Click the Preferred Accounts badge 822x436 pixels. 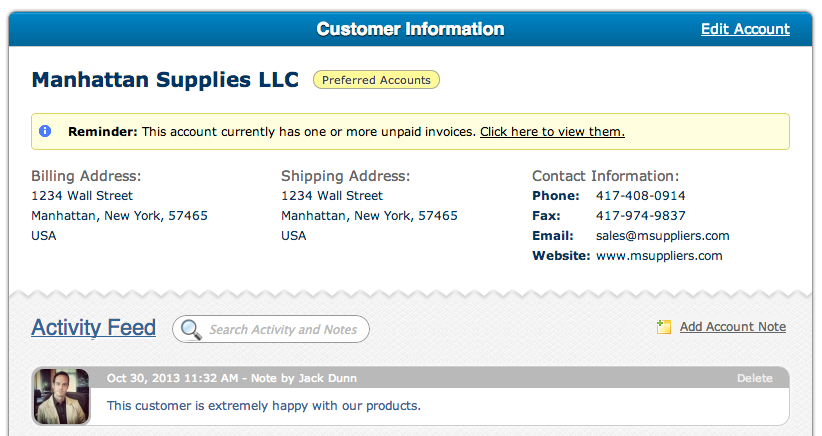(376, 80)
